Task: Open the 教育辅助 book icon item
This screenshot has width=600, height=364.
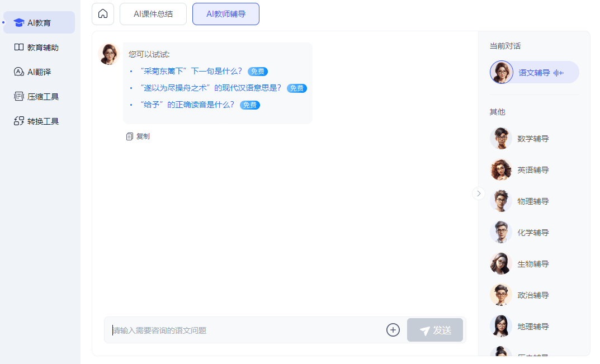Action: [x=19, y=48]
